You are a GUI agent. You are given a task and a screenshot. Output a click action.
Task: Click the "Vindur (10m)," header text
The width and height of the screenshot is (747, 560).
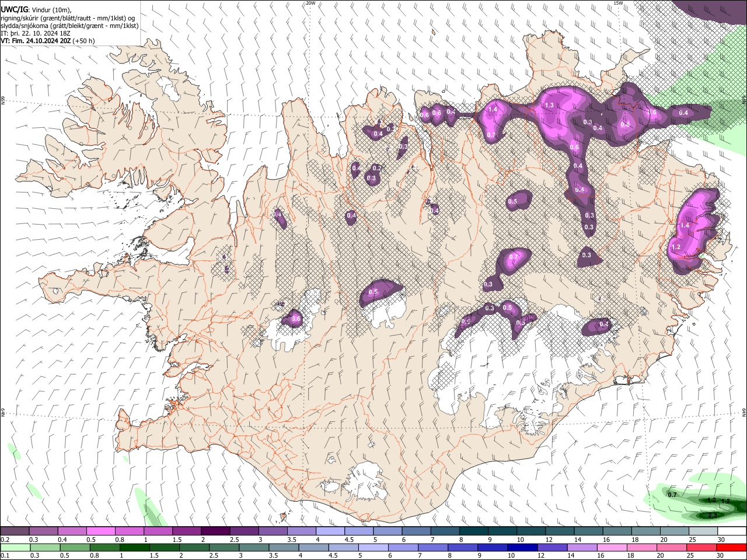pos(51,10)
